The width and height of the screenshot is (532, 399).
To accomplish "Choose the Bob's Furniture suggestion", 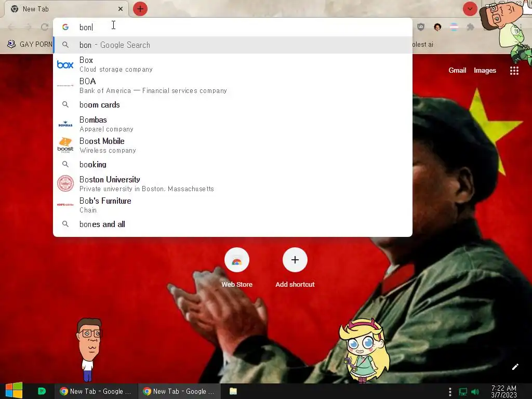I will (x=233, y=205).
